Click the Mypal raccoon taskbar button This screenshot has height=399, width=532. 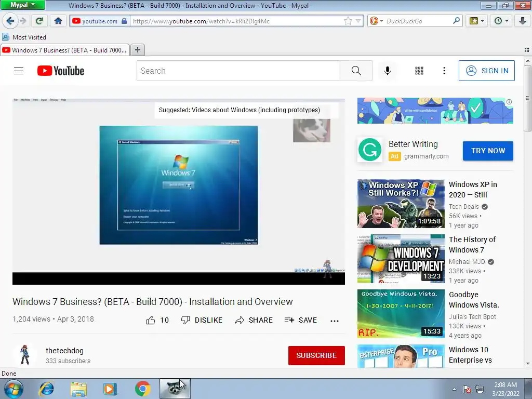[x=175, y=389]
